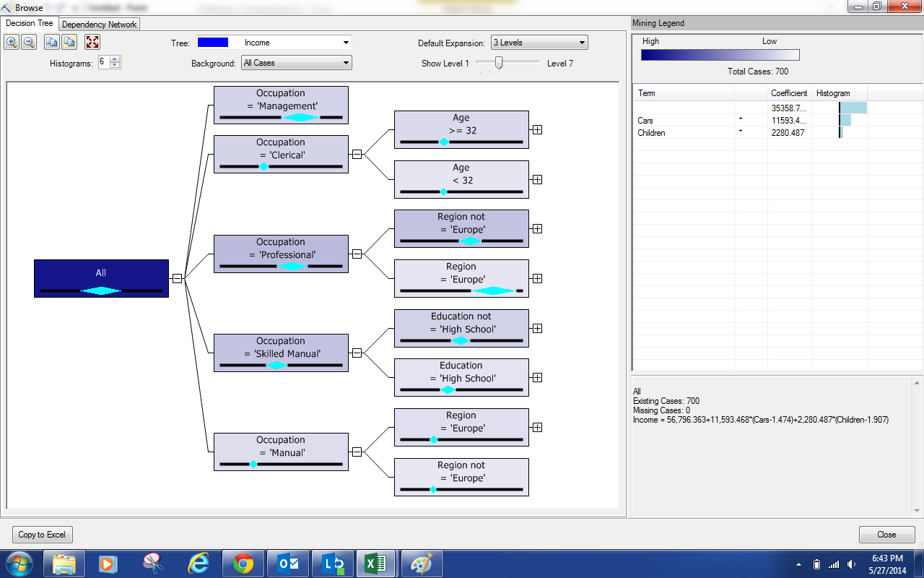Open File Explorer from the taskbar
The height and width of the screenshot is (578, 924).
[x=64, y=564]
